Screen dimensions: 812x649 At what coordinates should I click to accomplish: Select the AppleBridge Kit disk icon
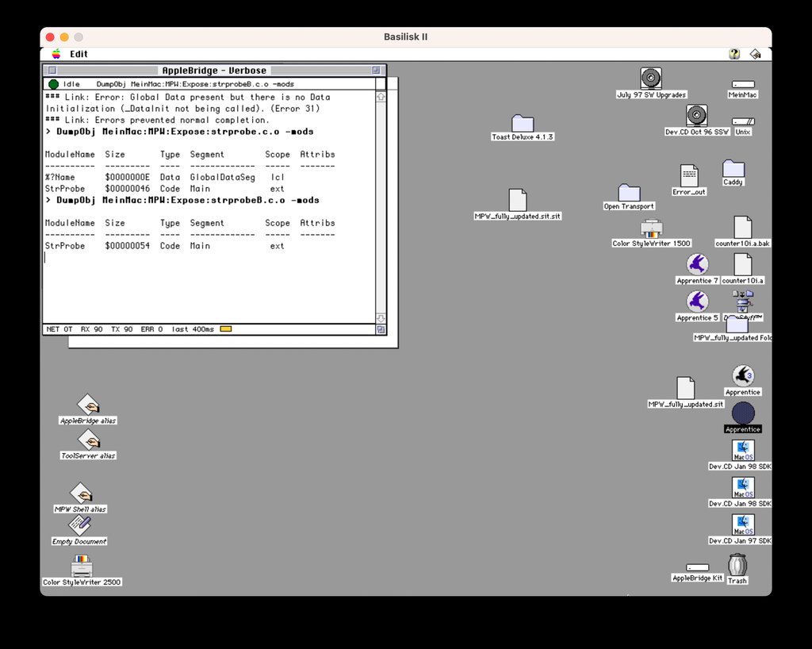[x=697, y=568]
